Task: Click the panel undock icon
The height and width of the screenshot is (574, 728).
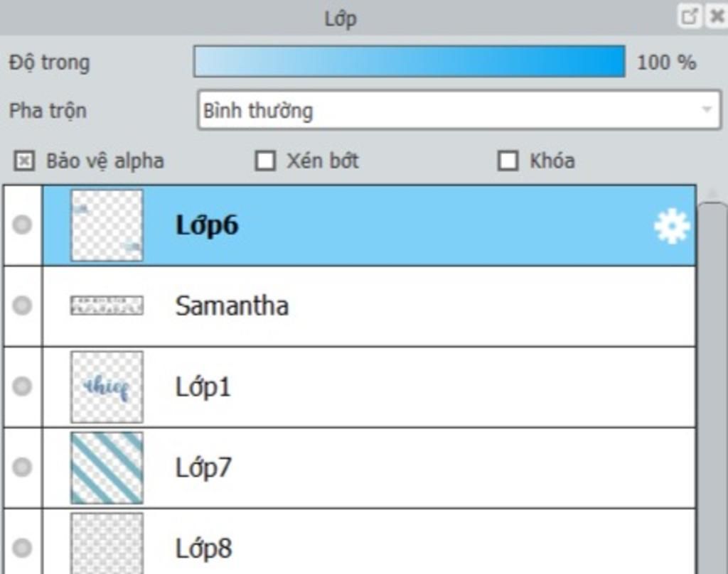Action: [689, 17]
